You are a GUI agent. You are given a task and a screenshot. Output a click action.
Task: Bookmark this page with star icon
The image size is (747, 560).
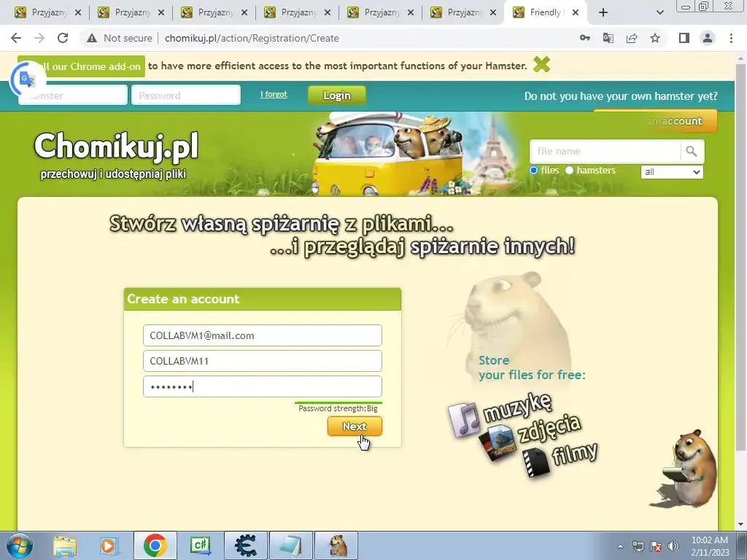[655, 38]
